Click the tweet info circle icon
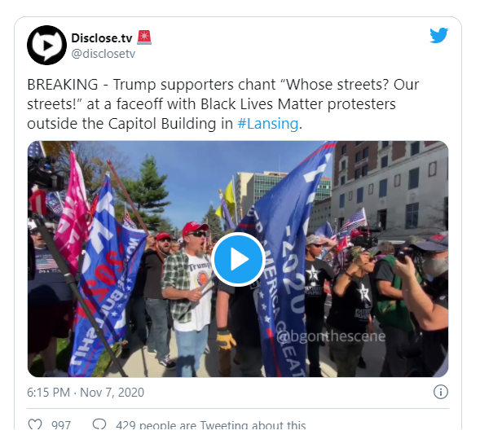The image size is (480, 448). 441,392
